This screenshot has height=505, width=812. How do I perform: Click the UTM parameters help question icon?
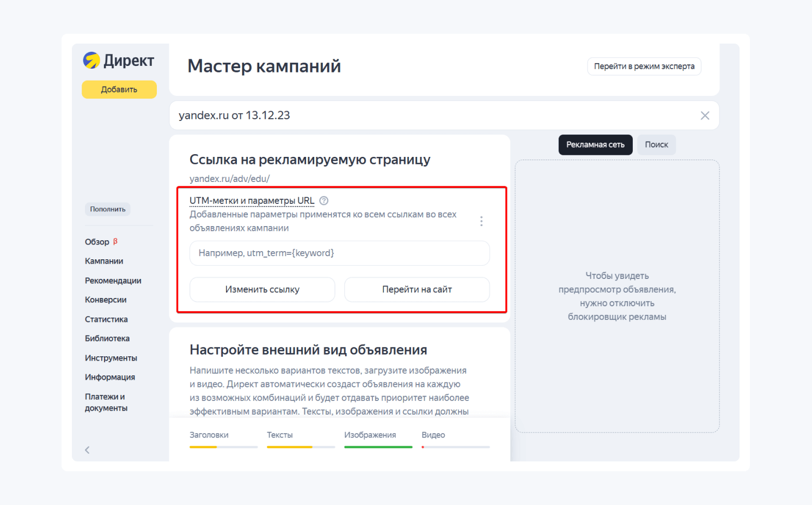[324, 200]
